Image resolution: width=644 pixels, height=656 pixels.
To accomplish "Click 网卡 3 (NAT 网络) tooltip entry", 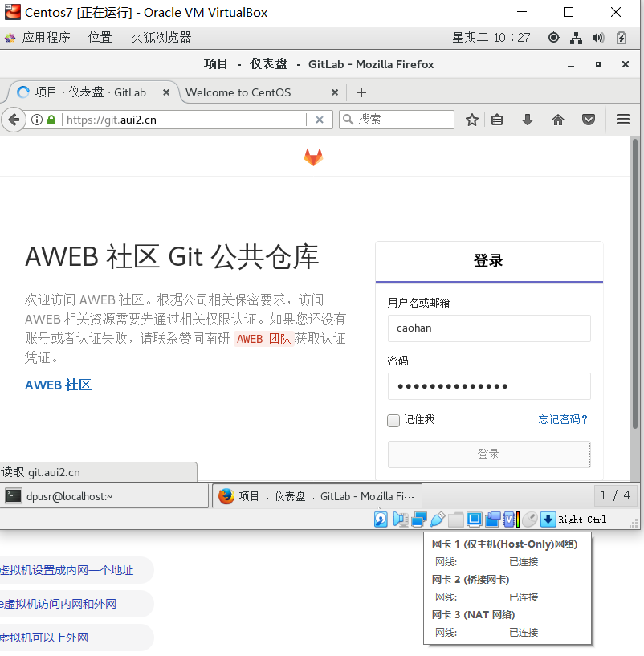I will click(x=473, y=614).
